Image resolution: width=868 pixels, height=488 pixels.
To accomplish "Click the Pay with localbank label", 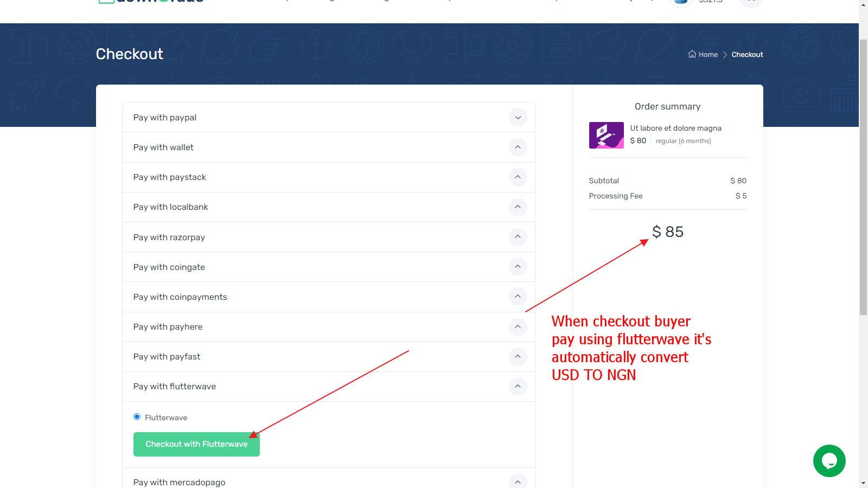I will (171, 207).
